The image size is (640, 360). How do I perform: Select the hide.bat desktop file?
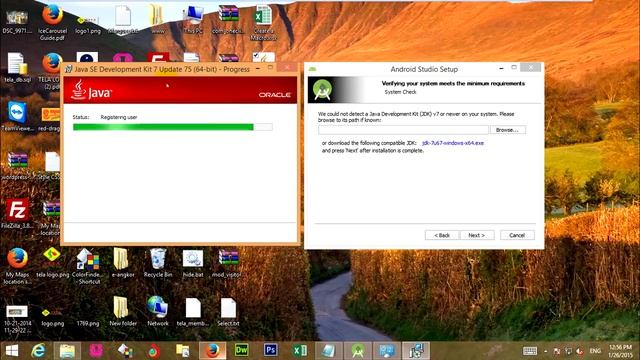(x=193, y=263)
